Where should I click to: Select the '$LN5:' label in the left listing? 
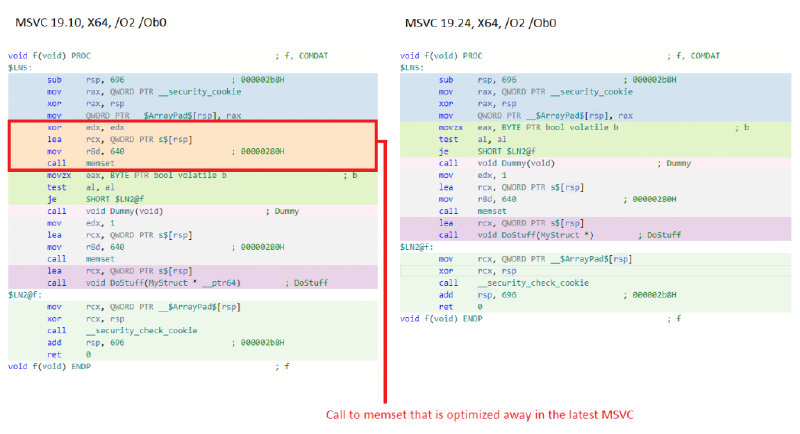click(x=20, y=68)
